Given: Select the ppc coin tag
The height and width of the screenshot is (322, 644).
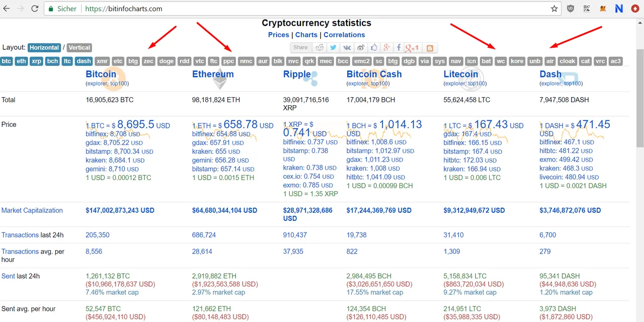Looking at the screenshot, I should (229, 61).
